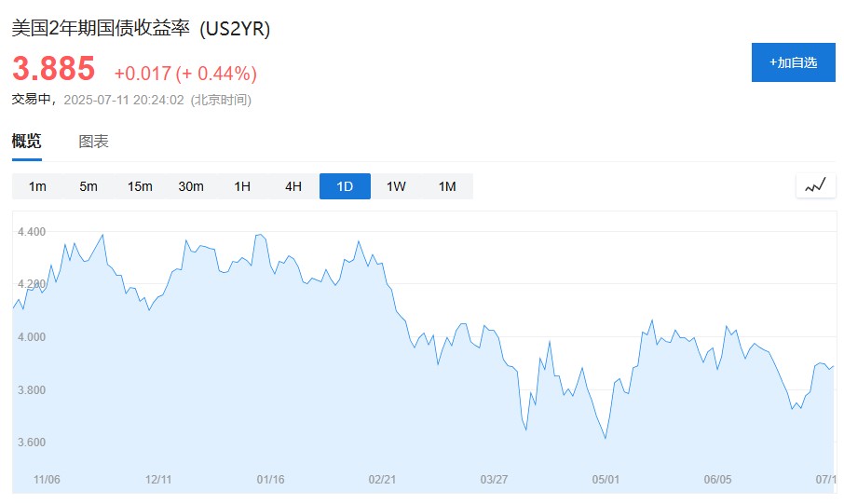Select the active 1D timeframe
The height and width of the screenshot is (504, 844).
pos(345,186)
